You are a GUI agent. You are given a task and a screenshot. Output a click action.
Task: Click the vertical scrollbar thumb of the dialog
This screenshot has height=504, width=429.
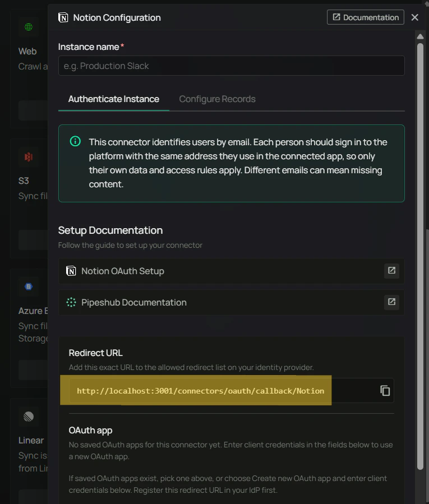pos(420,256)
